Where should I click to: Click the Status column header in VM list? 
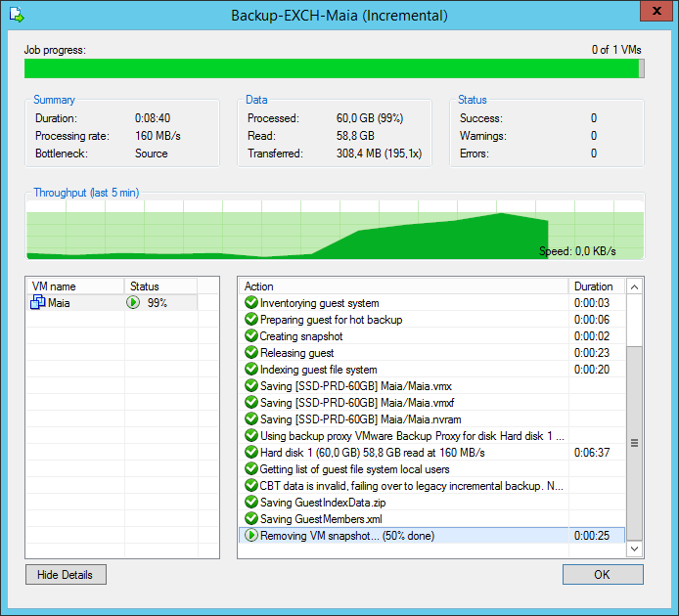coord(159,286)
